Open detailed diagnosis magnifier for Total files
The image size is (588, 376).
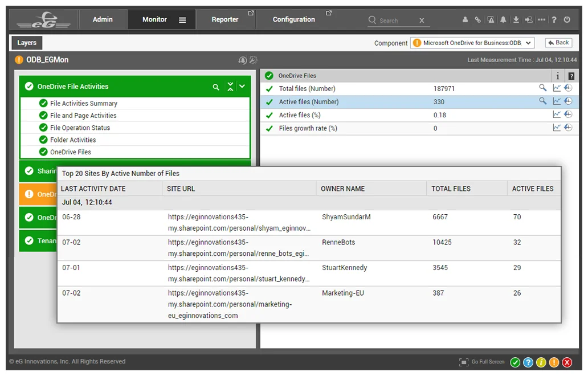(x=542, y=88)
